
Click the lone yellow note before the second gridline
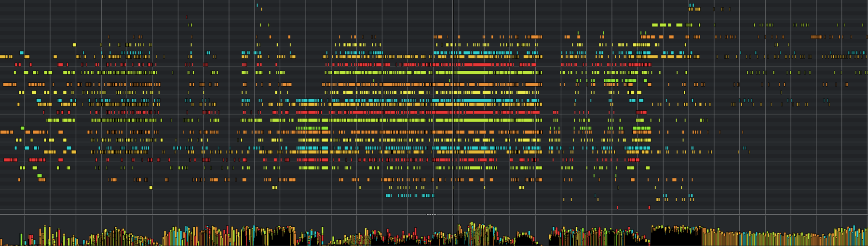tap(74, 45)
